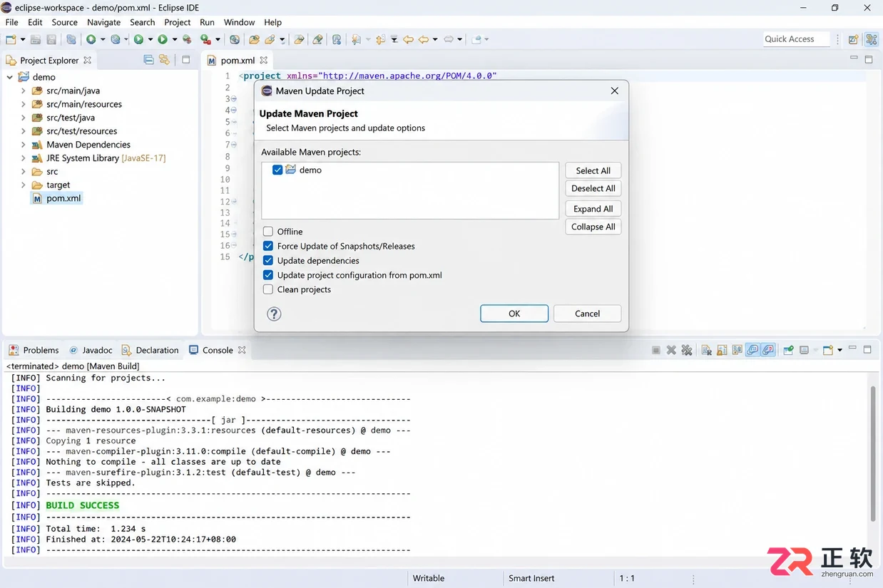Click the Collapse All button in dialog

(593, 227)
